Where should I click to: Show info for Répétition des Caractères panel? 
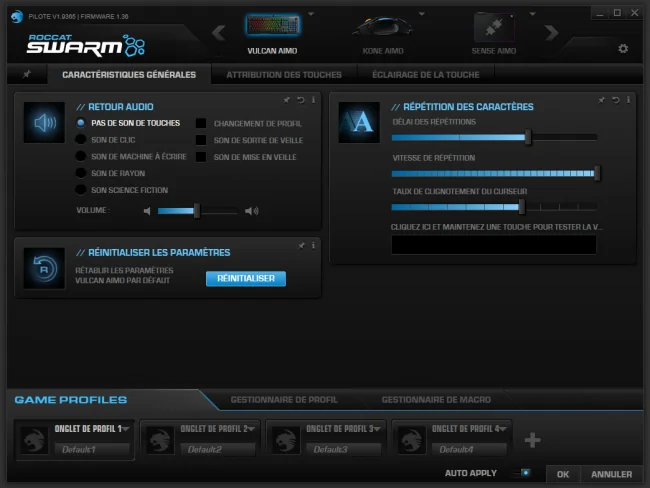coord(628,100)
